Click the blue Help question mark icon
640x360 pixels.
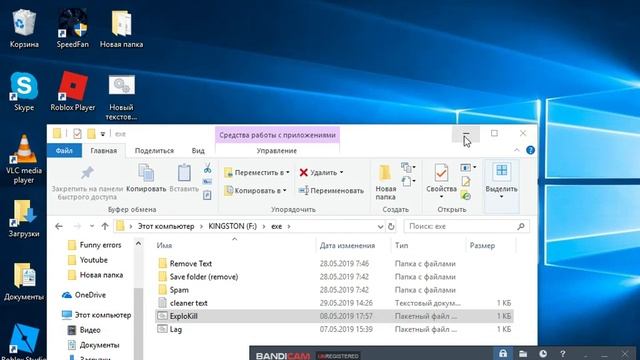tap(530, 150)
